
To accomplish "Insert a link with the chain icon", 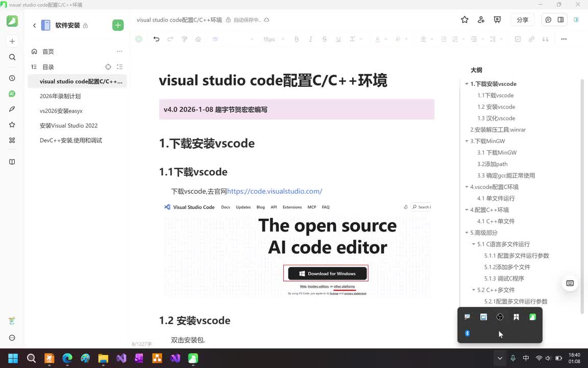I will (531, 39).
